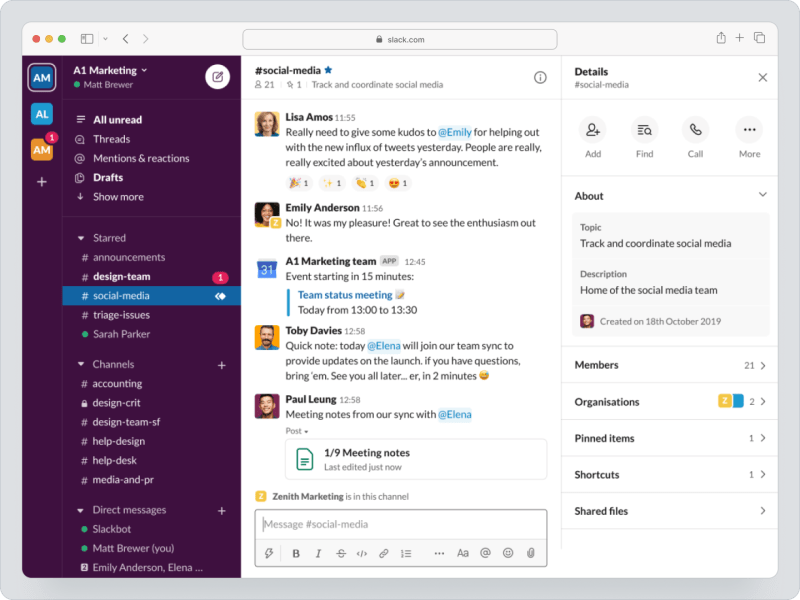Open the More options icon in Details
Image resolution: width=800 pixels, height=600 pixels.
click(x=749, y=130)
